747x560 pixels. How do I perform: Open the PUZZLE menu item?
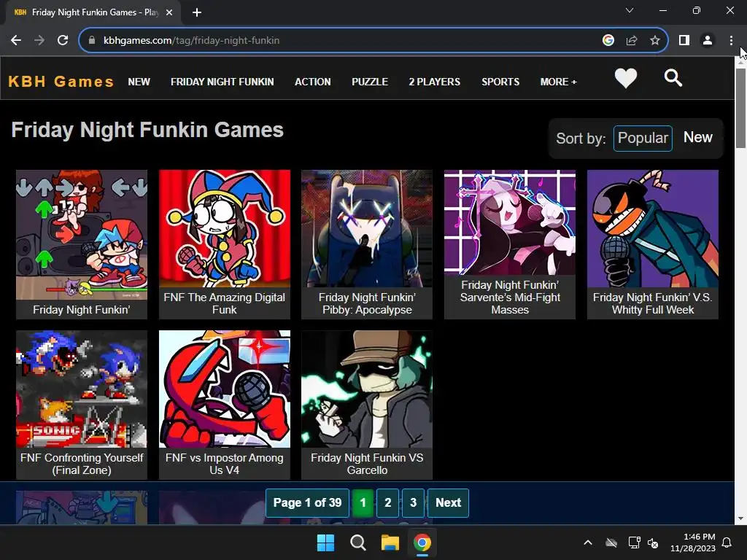tap(370, 82)
